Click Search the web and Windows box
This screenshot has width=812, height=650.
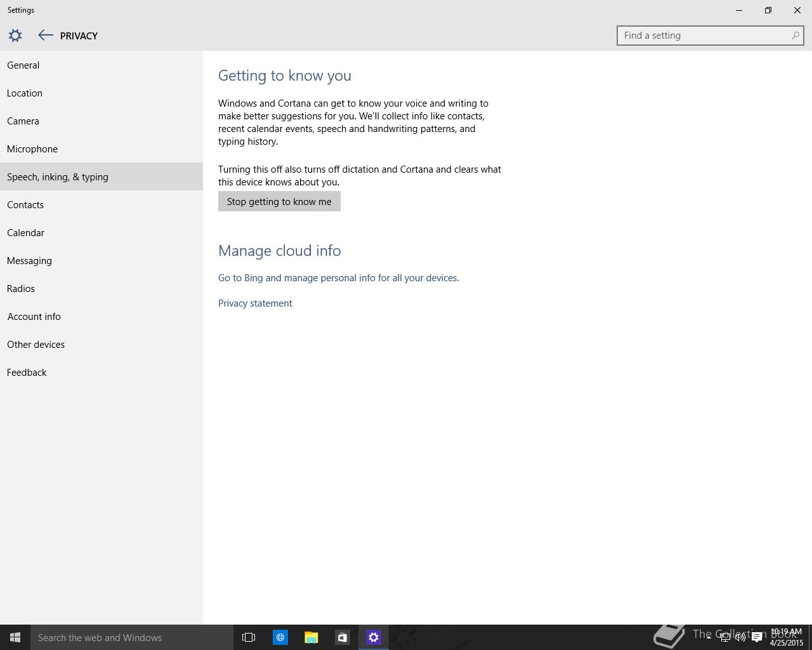[132, 637]
